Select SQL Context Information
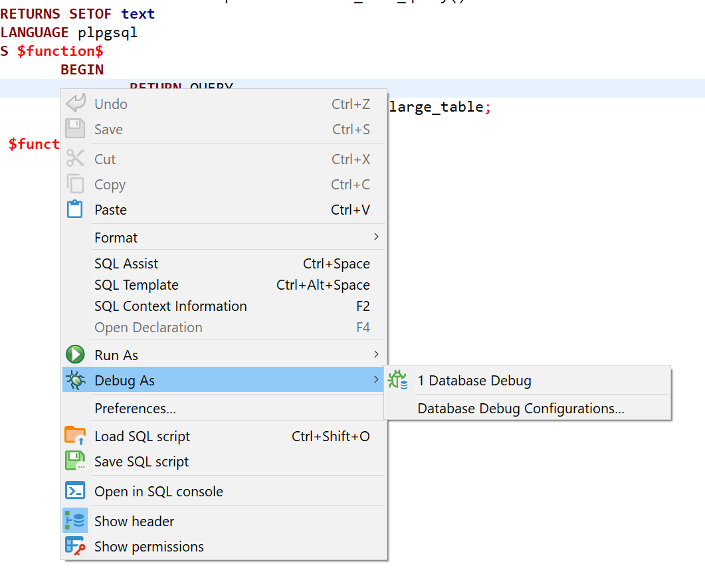Viewport: 705px width, 588px height. tap(171, 306)
